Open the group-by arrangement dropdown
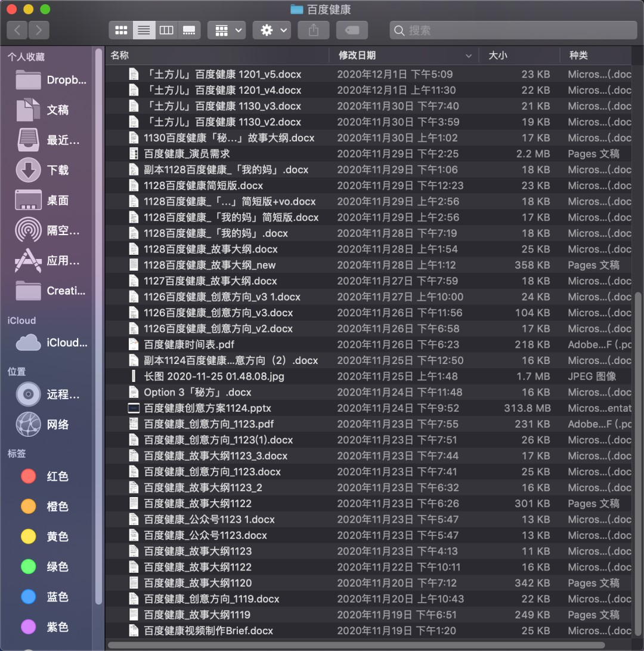 tap(227, 30)
